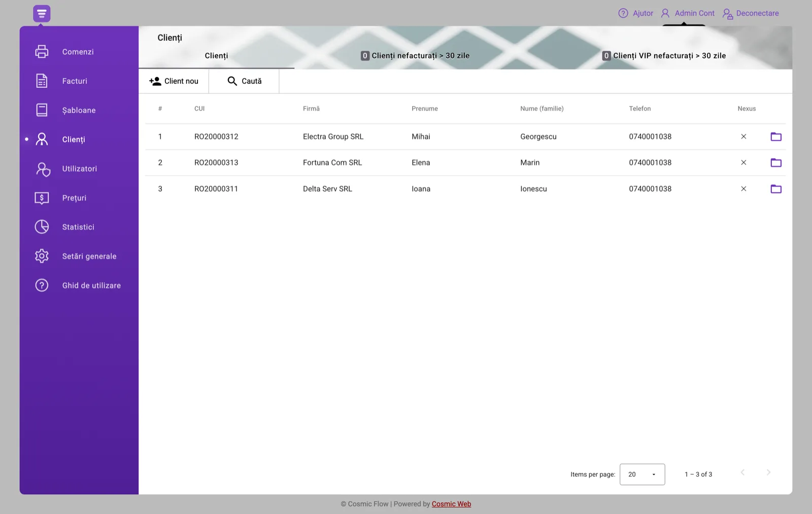Open Ghid de utilizare question icon
The width and height of the screenshot is (812, 514).
click(42, 285)
